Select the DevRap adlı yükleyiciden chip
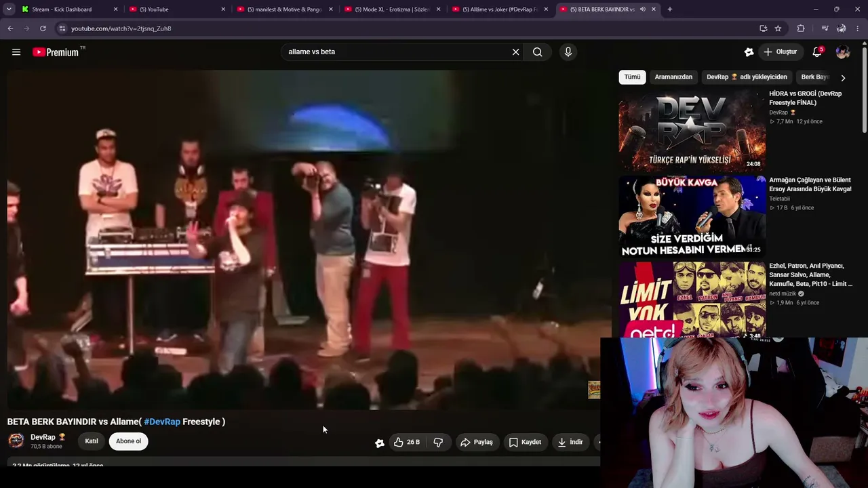The height and width of the screenshot is (488, 868). 747,77
